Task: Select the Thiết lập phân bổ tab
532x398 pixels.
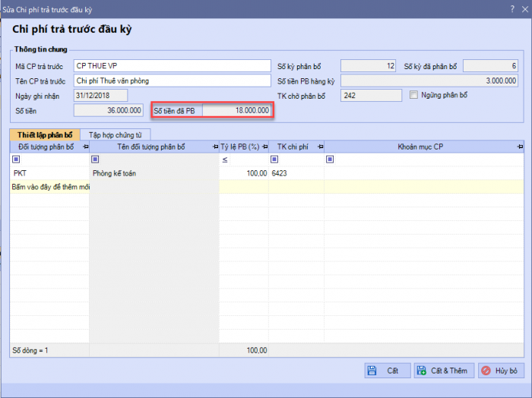Action: pos(45,134)
